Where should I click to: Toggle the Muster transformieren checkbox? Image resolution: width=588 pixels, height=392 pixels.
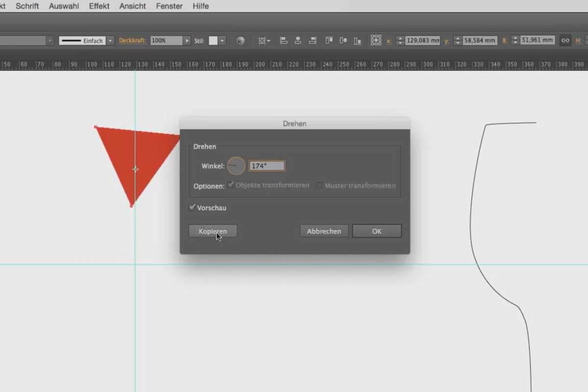pyautogui.click(x=319, y=185)
